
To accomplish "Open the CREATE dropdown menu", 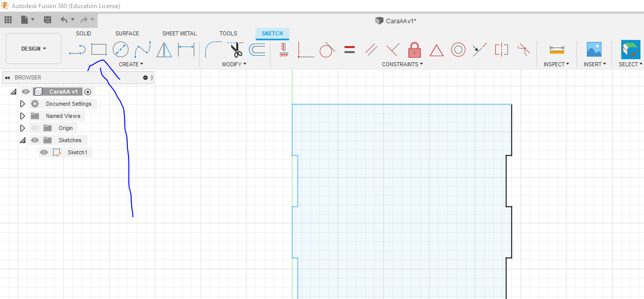I will (x=131, y=64).
